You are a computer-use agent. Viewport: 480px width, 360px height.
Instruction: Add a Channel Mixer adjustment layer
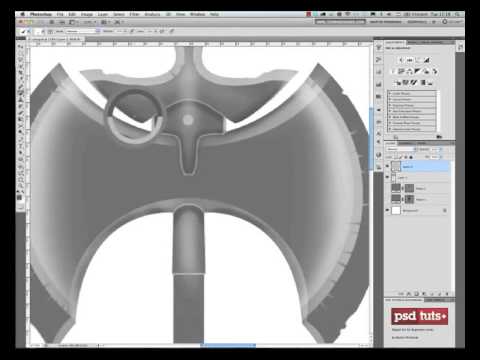435,71
